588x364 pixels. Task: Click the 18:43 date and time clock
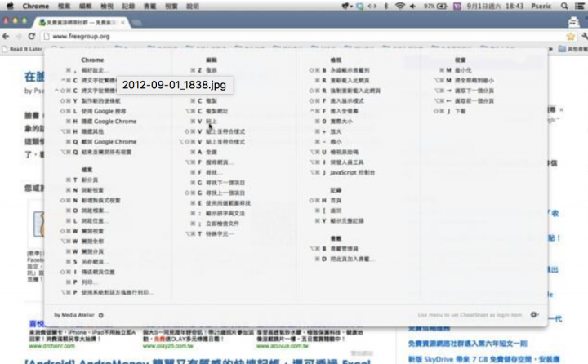tap(495, 6)
